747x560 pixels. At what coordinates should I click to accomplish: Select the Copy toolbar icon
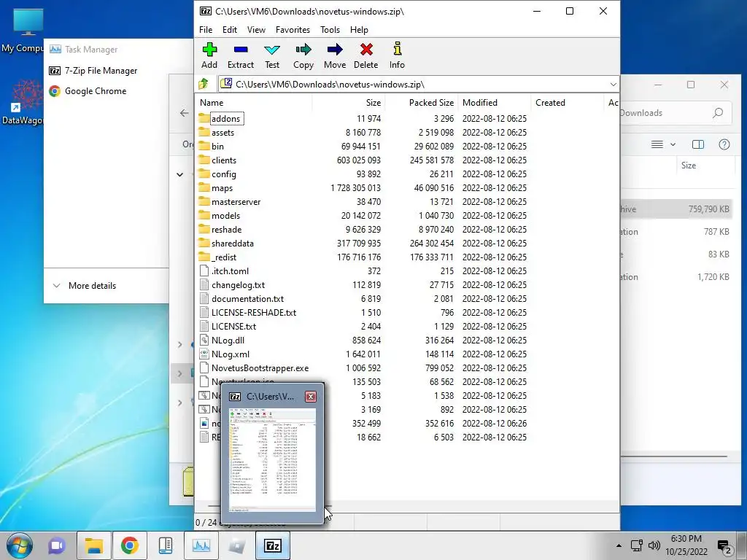pos(303,55)
